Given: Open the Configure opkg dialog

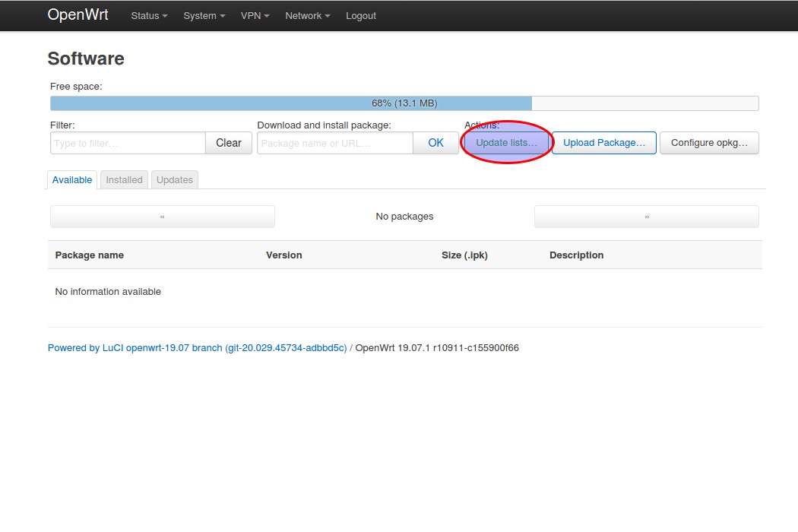Looking at the screenshot, I should [709, 143].
